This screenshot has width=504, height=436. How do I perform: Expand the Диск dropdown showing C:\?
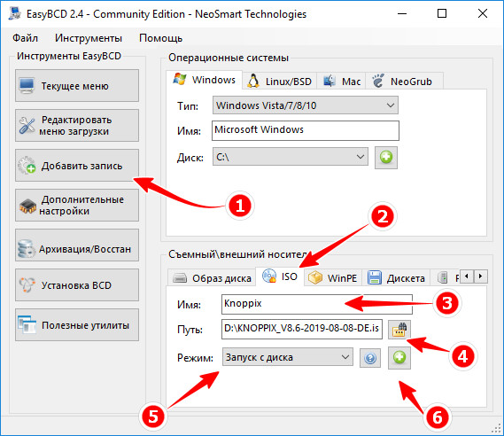click(x=291, y=157)
